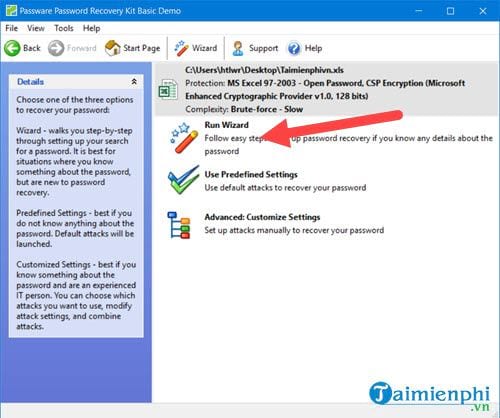This screenshot has width=500, height=418.
Task: Collapse the Details panel chevron
Action: tap(134, 81)
